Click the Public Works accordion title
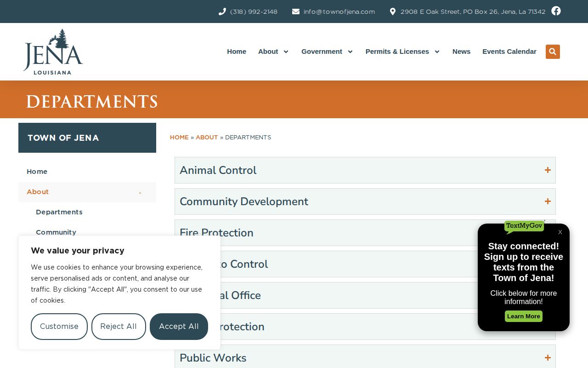Image resolution: width=588 pixels, height=368 pixels. click(213, 358)
